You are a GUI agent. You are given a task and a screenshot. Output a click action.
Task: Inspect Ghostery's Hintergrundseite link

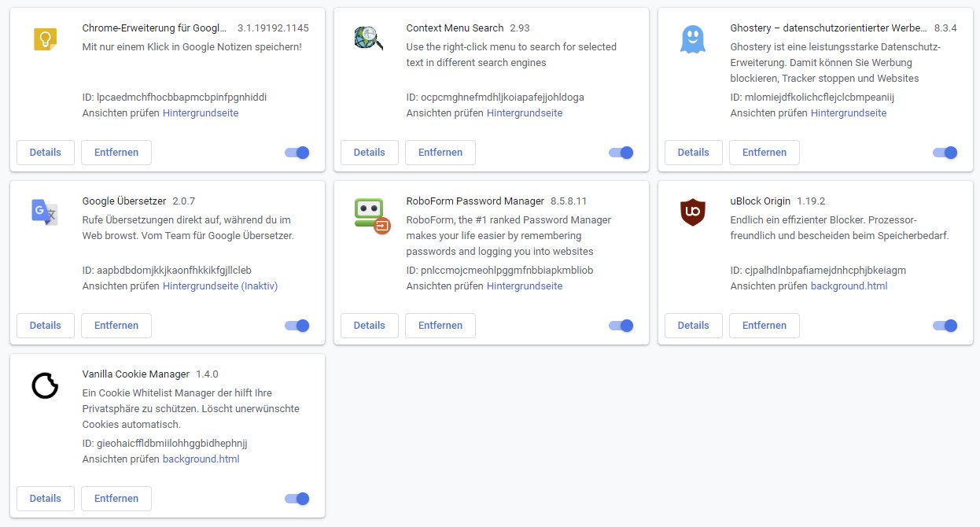849,113
